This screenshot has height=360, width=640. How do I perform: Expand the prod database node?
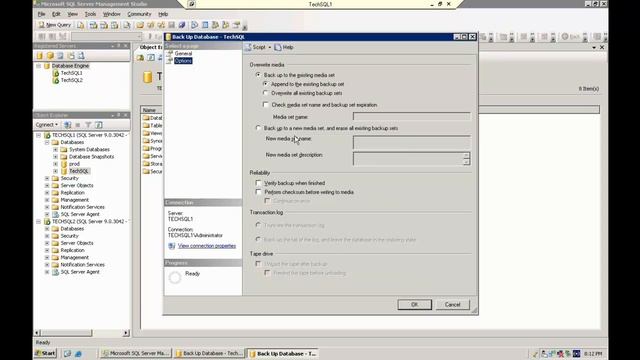click(x=56, y=164)
